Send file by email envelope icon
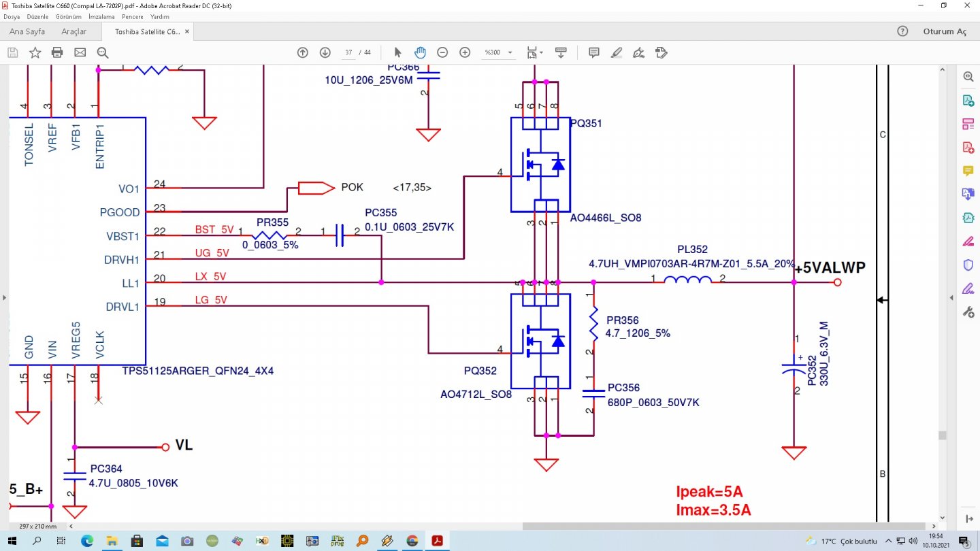This screenshot has width=980, height=551. coord(80,52)
